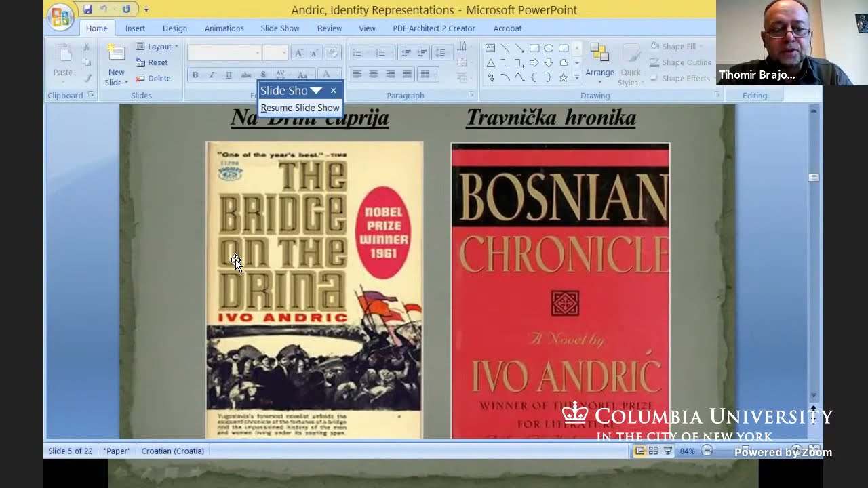868x488 pixels.
Task: Open the Office Button menu
Action: pyautogui.click(x=60, y=16)
